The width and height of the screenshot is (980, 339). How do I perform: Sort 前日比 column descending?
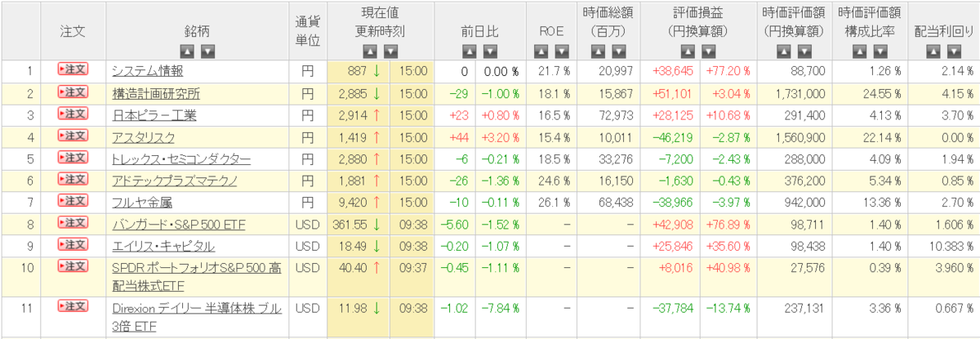pos(488,51)
